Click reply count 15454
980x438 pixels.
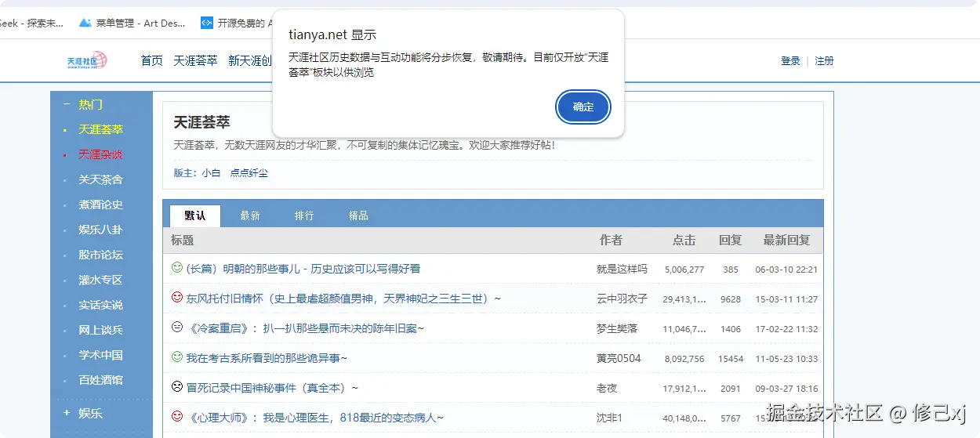[x=731, y=358]
